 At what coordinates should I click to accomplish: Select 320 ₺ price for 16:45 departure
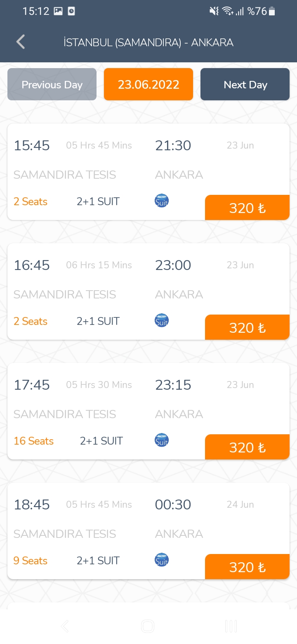pyautogui.click(x=247, y=328)
